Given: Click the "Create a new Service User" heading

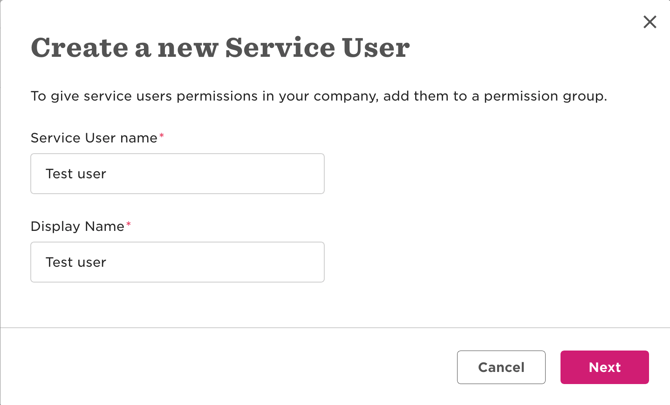Looking at the screenshot, I should 220,47.
